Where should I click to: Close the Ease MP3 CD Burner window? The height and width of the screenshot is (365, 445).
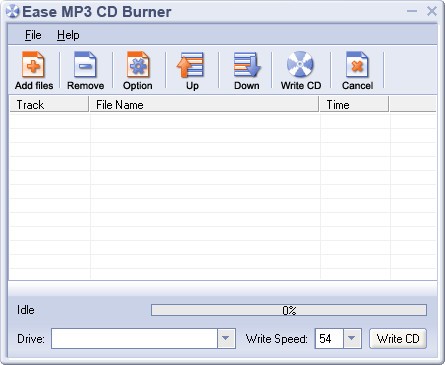(432, 11)
